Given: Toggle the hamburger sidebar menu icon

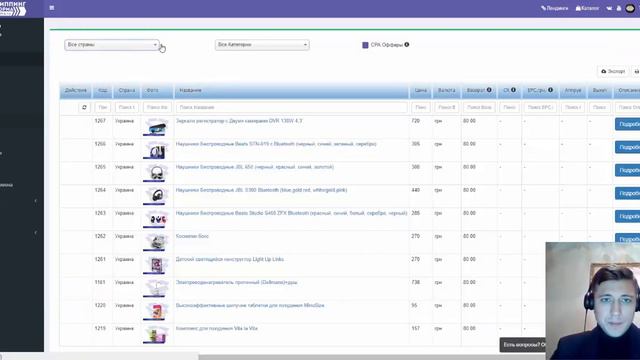Looking at the screenshot, I should click(52, 8).
